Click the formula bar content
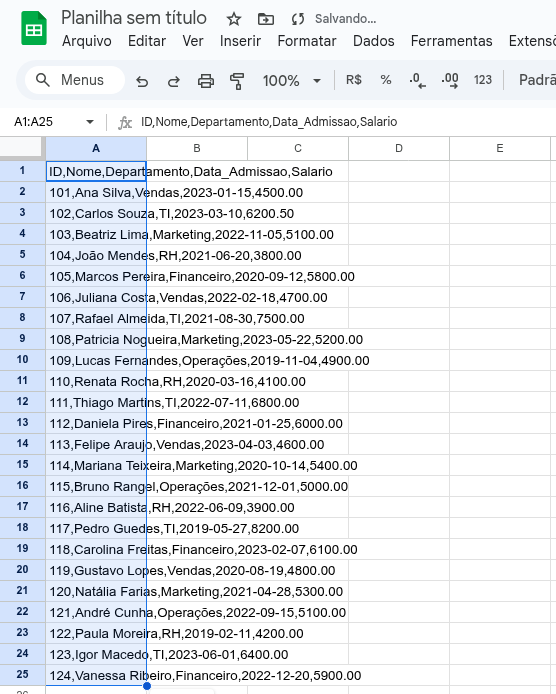Image resolution: width=556 pixels, height=694 pixels. point(269,122)
